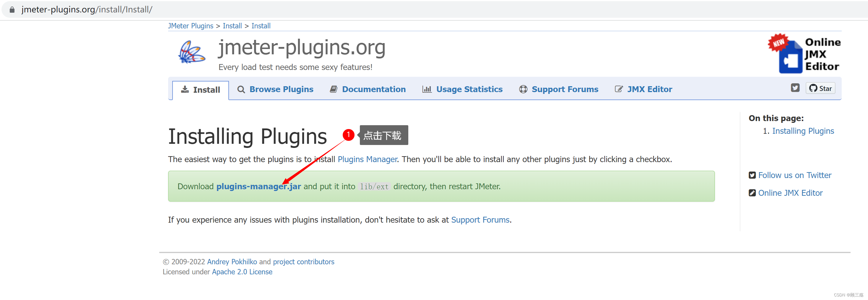Click the GitHub Star button
The width and height of the screenshot is (868, 300).
tap(820, 88)
